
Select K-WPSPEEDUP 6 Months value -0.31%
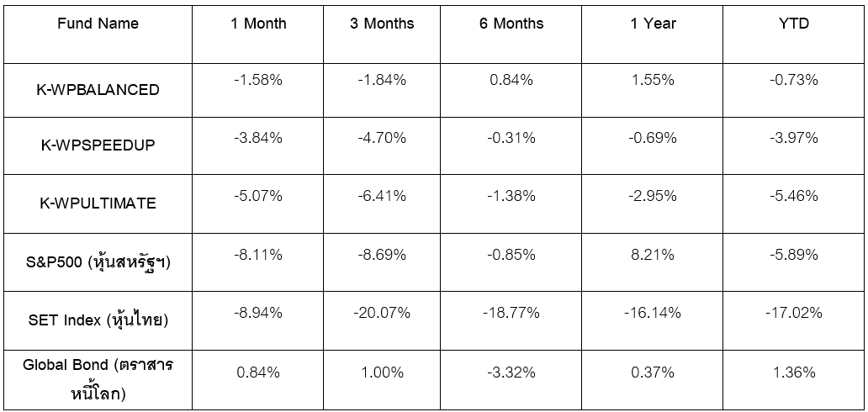pos(511,138)
